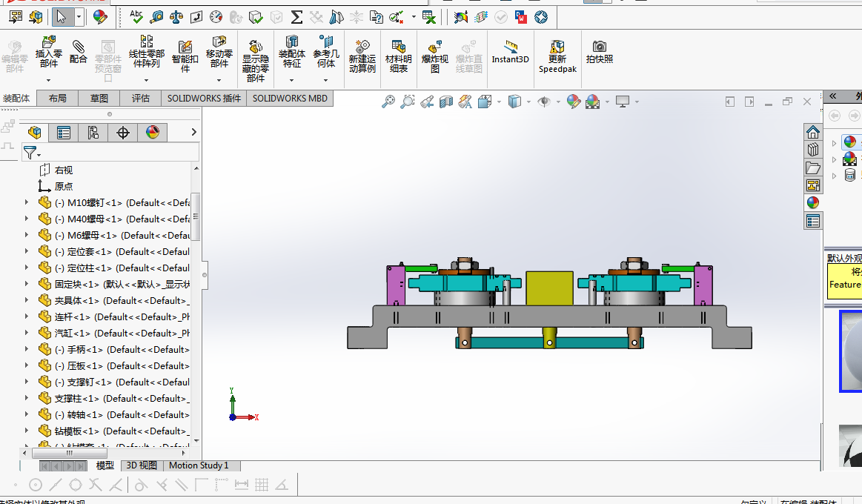This screenshot has height=504, width=862.
Task: Create a New Motion Study
Action: pyautogui.click(x=362, y=56)
